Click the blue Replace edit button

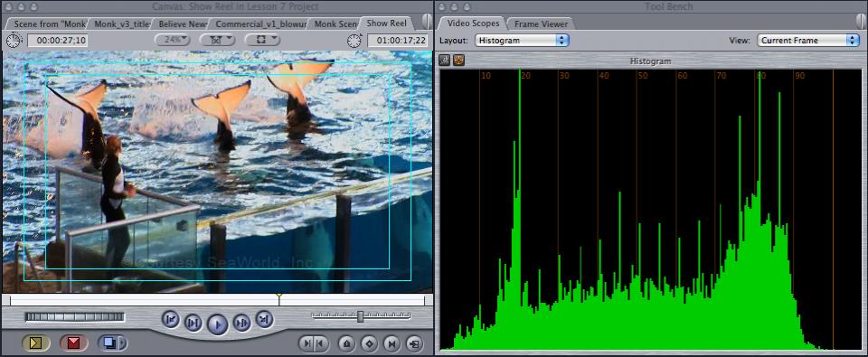tap(109, 343)
